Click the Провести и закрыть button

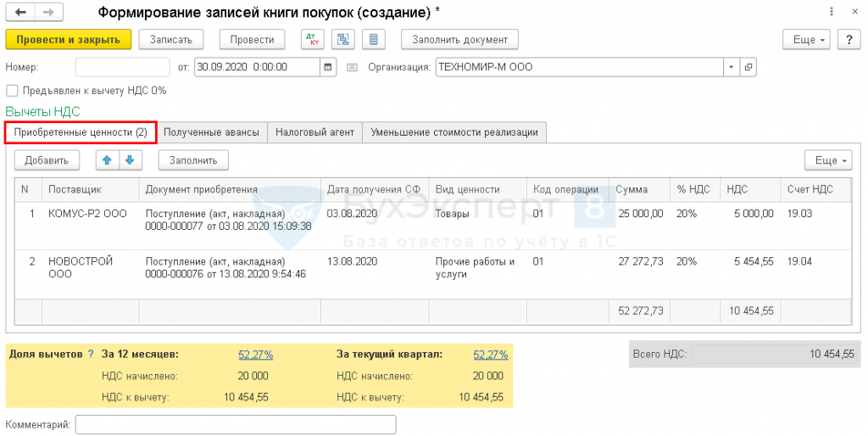pos(69,40)
